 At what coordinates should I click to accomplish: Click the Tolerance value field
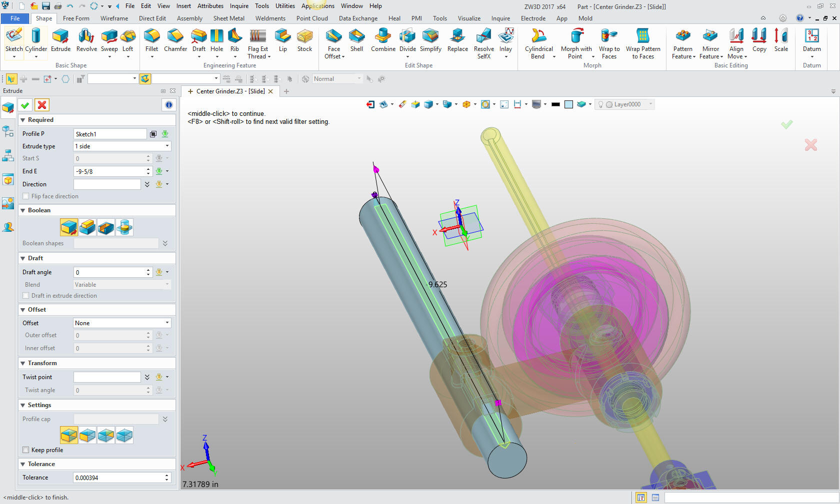click(x=119, y=478)
